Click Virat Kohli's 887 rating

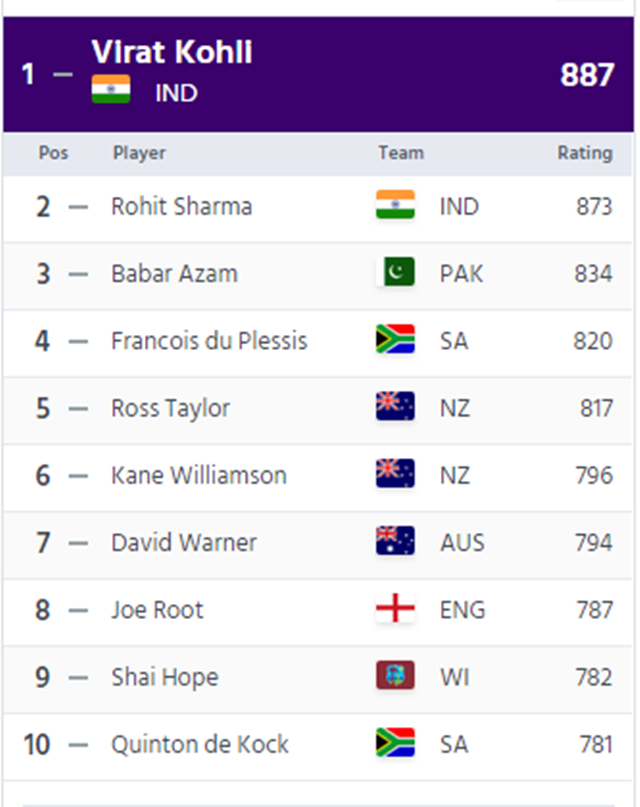[x=587, y=75]
